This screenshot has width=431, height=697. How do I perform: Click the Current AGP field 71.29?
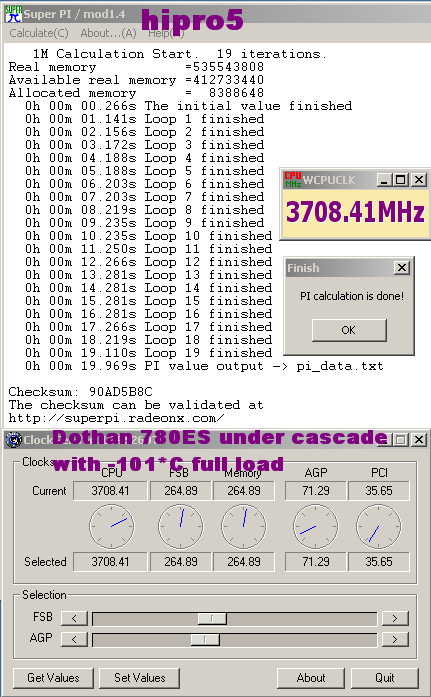coord(315,491)
